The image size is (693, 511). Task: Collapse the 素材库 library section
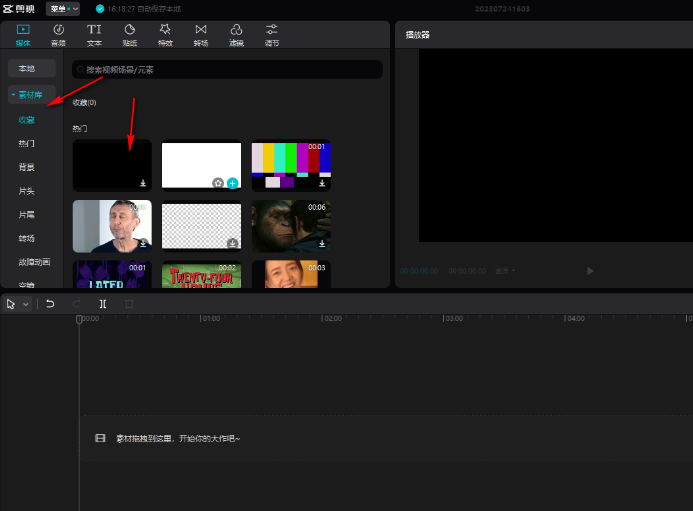click(31, 95)
